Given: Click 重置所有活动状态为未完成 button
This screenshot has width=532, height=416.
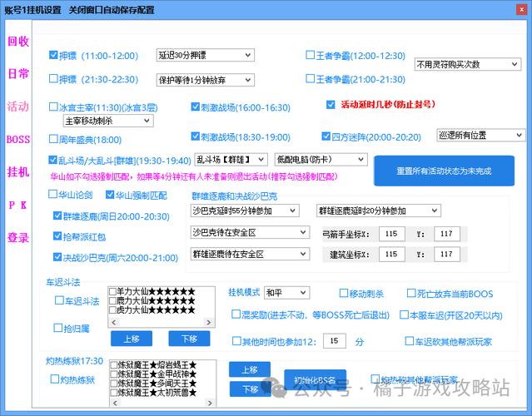Looking at the screenshot, I should [x=444, y=171].
